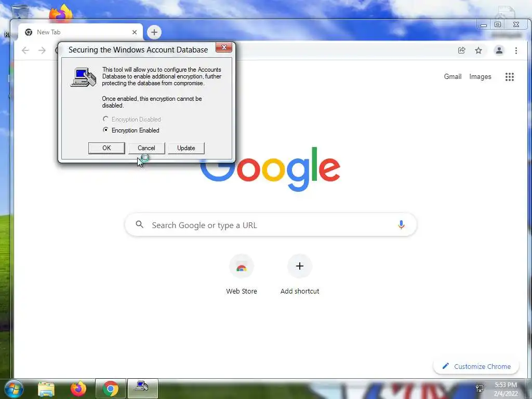The image size is (532, 399).
Task: Go forward with Chrome's forward arrow
Action: [42, 50]
